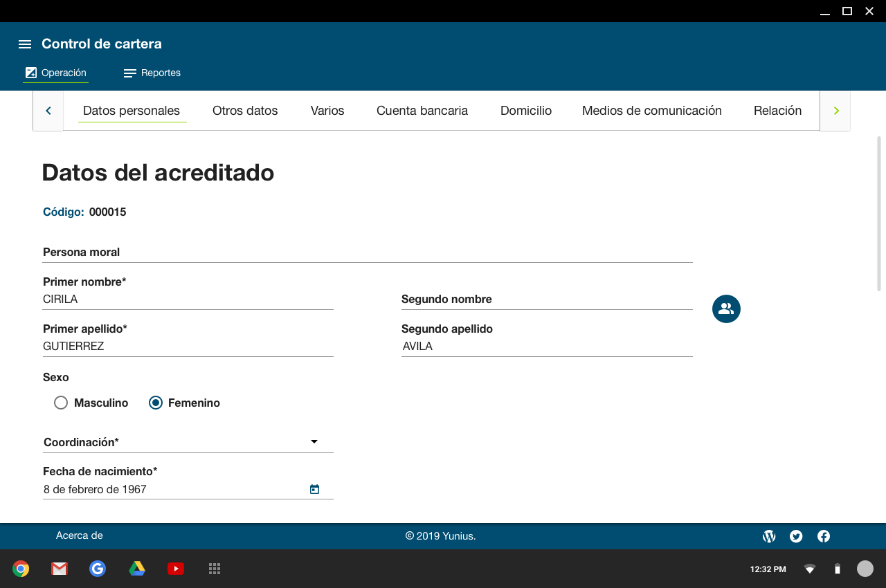This screenshot has width=886, height=588.
Task: Launch Gmail from the shelf
Action: tap(60, 569)
